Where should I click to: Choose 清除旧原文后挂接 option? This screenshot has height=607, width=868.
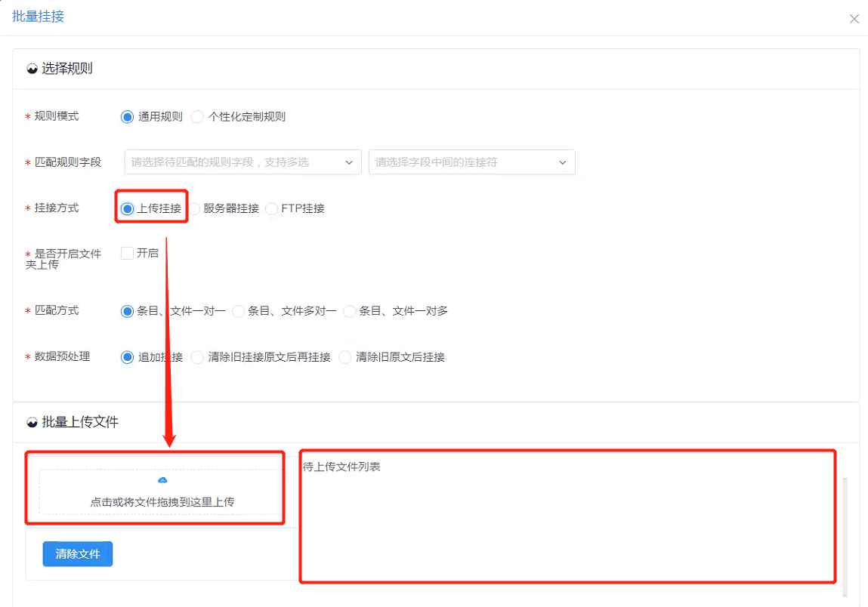(x=345, y=357)
